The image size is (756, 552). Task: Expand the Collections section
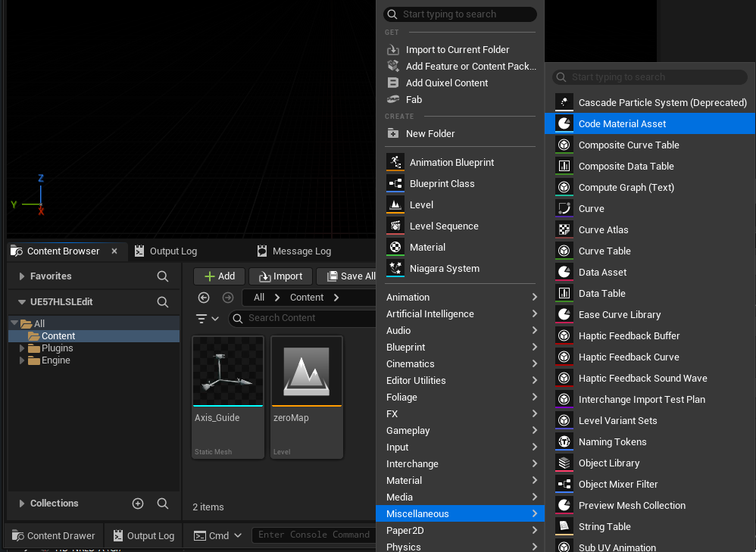(x=21, y=504)
